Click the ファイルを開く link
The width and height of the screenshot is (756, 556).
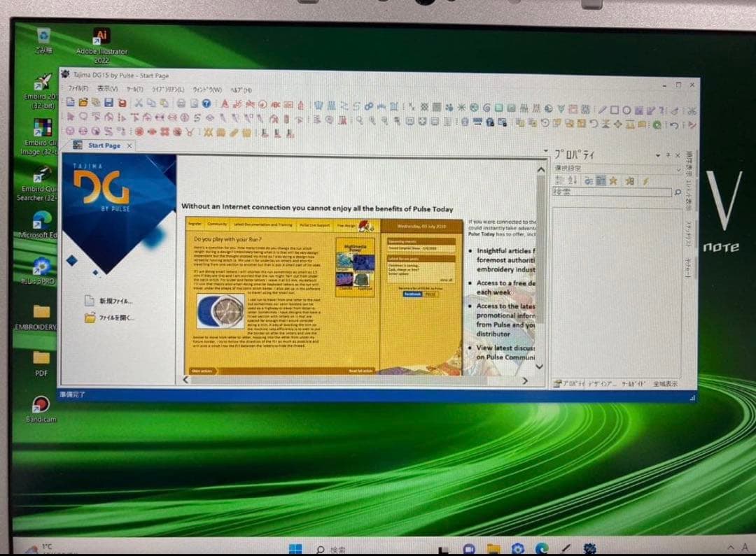click(116, 318)
